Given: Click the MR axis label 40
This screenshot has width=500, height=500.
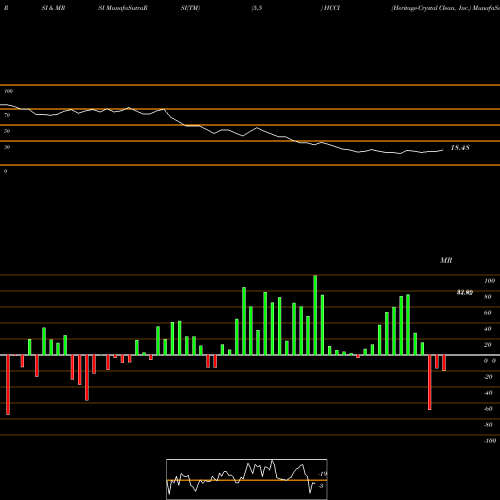Looking at the screenshot, I should [488, 329].
